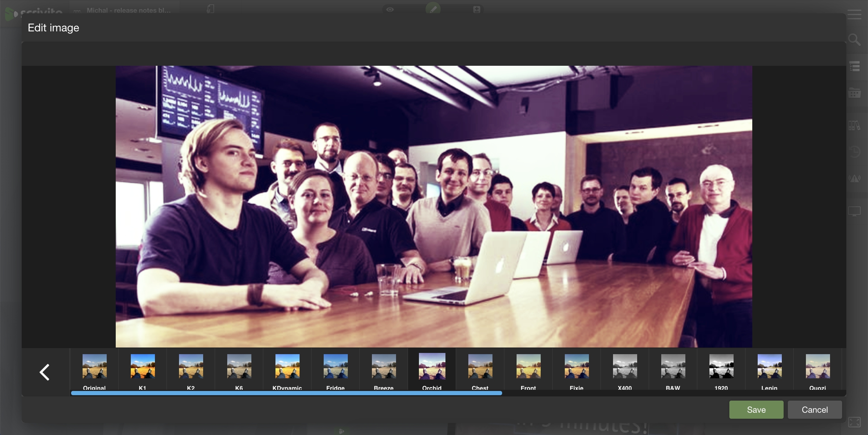Open the page hierarchy list icon
The image size is (868, 435).
tap(854, 66)
